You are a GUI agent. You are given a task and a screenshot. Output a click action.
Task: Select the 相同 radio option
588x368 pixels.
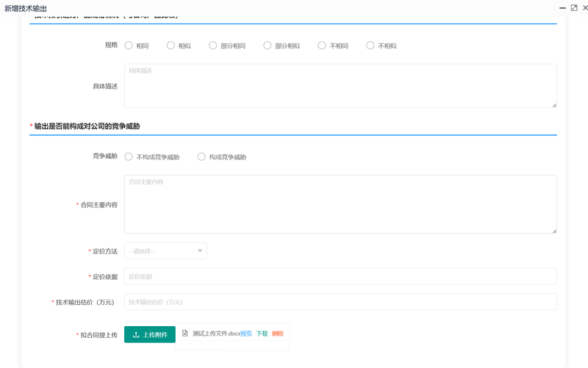pos(129,46)
